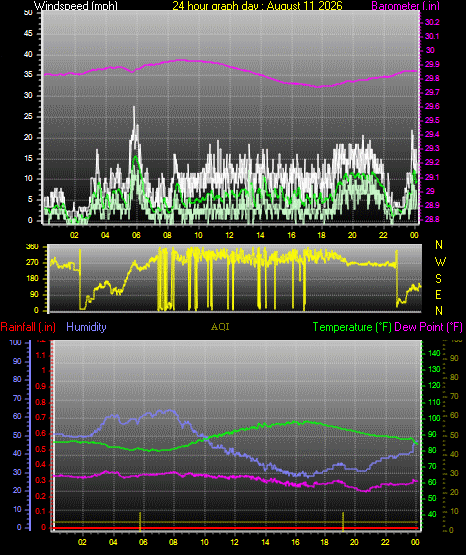Click the "16" hour label under temperature chart

(x=295, y=542)
